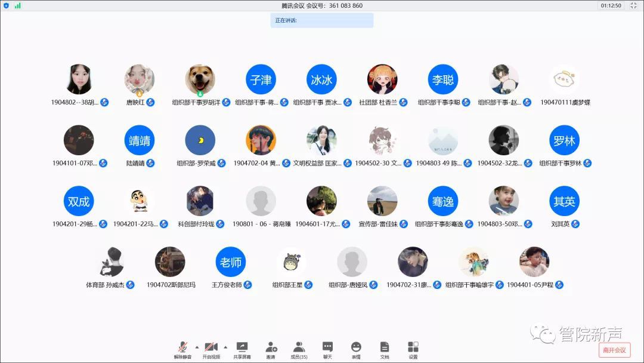Viewport: 644px width, 363px height.
Task: Expand audio options arrow beside 解除静音
Action: click(x=197, y=346)
